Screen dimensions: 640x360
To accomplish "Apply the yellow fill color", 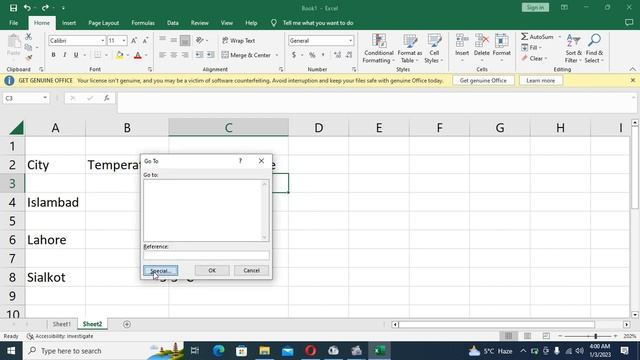I will click(x=120, y=55).
